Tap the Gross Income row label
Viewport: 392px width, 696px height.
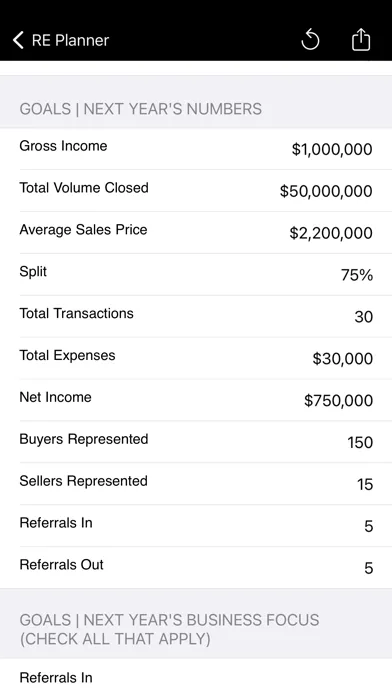(63, 146)
